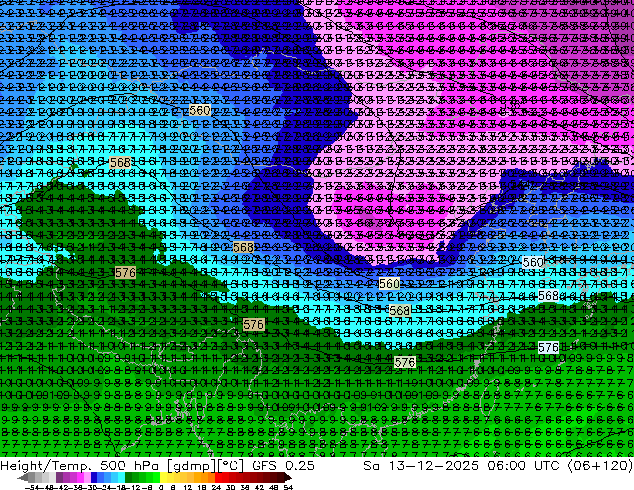Click the '[°C]' unit label
The height and width of the screenshot is (490, 634).
tap(230, 466)
